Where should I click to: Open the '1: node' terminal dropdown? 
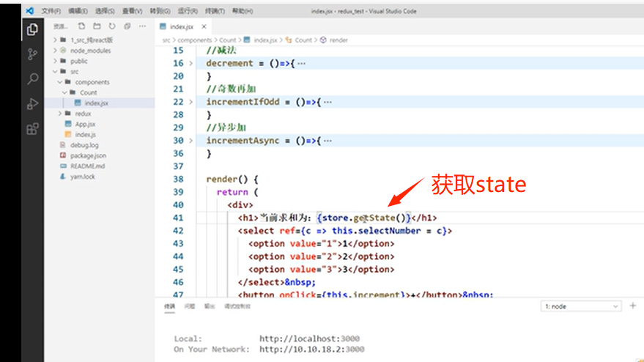pyautogui.click(x=581, y=306)
